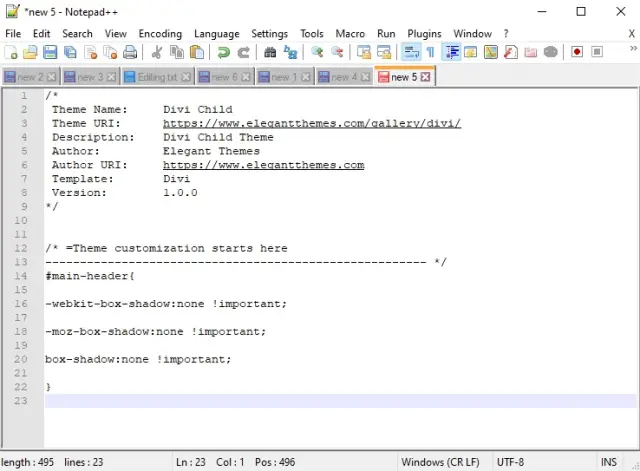Click the Open file folder icon
The height and width of the screenshot is (471, 640).
31,52
